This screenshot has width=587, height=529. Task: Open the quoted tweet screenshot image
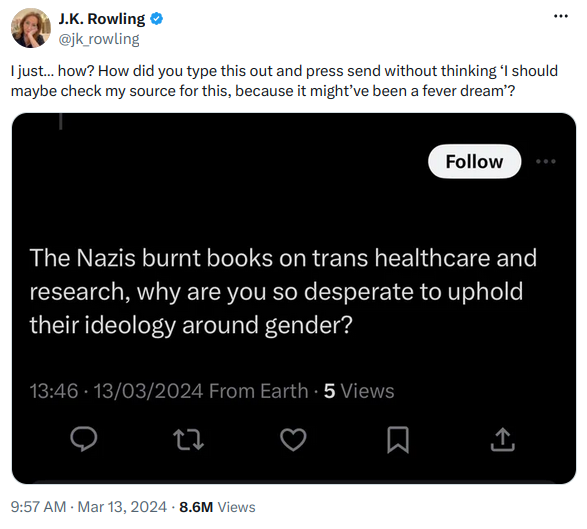click(294, 298)
